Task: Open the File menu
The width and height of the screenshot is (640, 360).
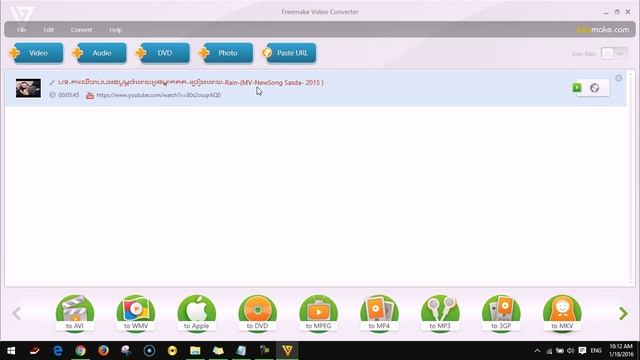Action: point(22,30)
